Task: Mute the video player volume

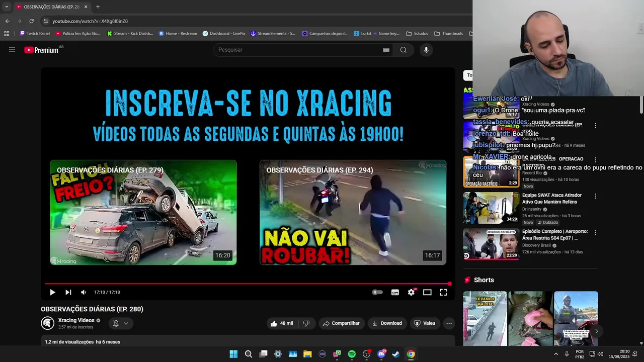Action: (84, 292)
